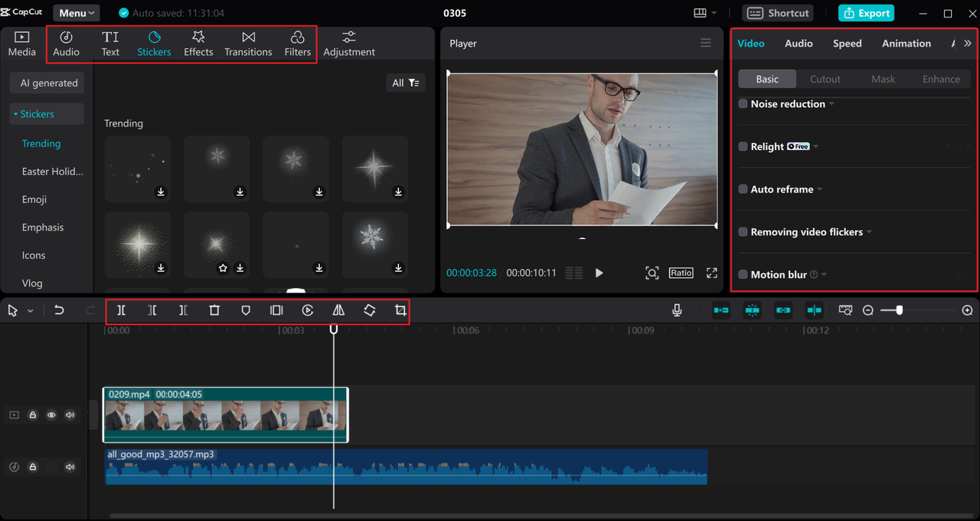Click the timeline zoom in plus
The width and height of the screenshot is (980, 521).
click(x=968, y=310)
